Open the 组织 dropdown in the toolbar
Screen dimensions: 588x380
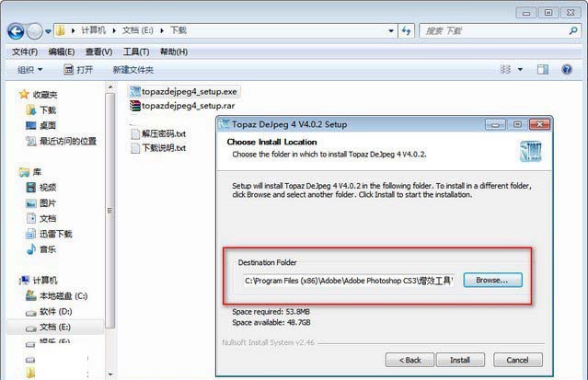(30, 70)
